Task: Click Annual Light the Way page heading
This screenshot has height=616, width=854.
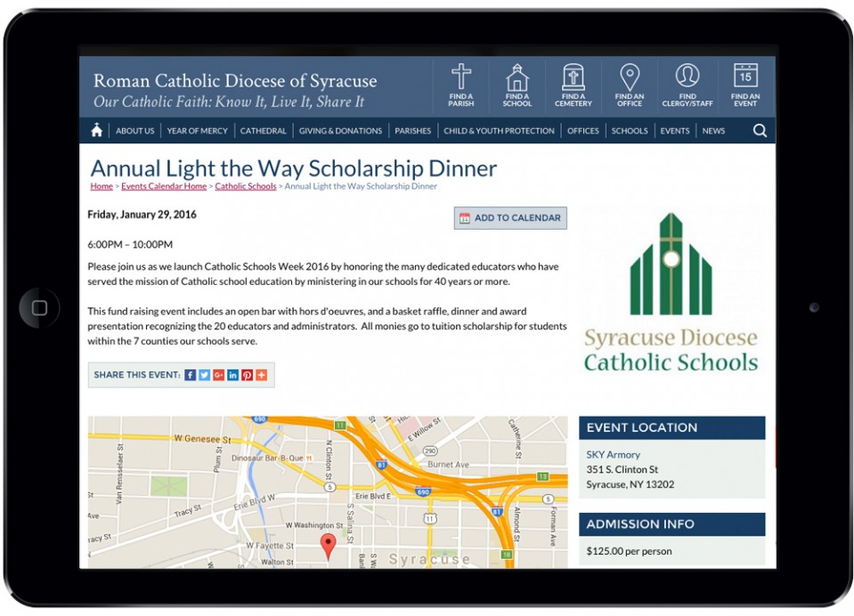Action: (294, 168)
